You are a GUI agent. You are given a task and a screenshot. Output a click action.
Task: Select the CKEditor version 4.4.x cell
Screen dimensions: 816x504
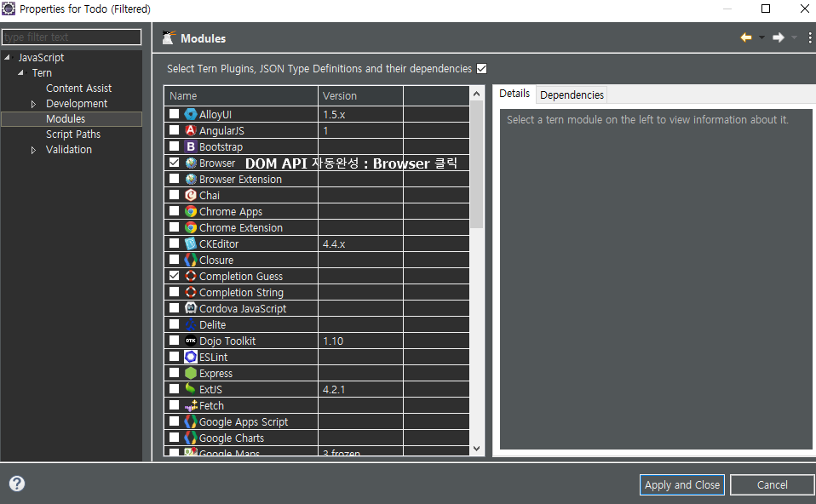point(360,244)
